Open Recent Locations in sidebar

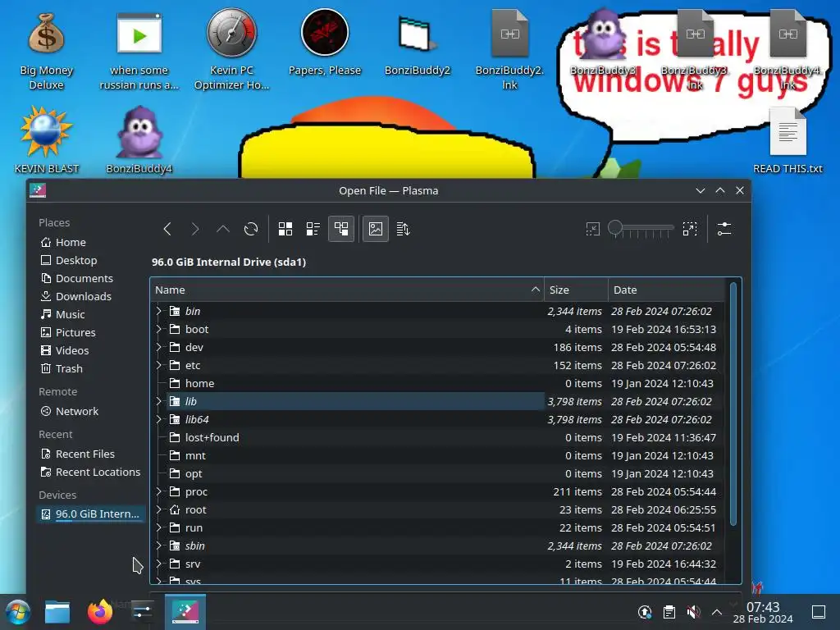pyautogui.click(x=90, y=472)
